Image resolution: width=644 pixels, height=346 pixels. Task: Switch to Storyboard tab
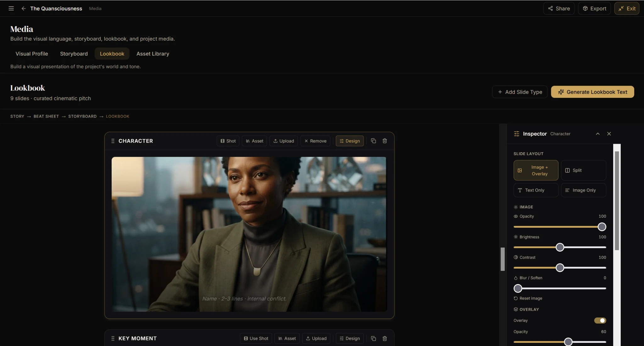pyautogui.click(x=74, y=54)
